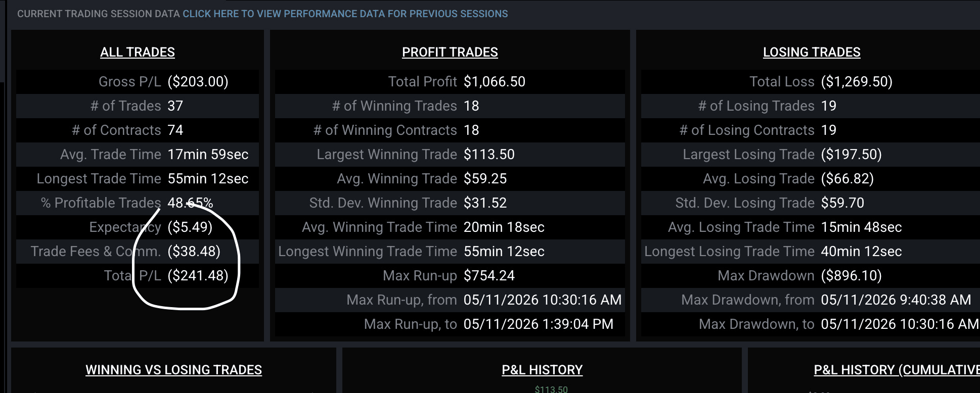
Task: Click the Largest Losing Trade value
Action: coord(851,154)
